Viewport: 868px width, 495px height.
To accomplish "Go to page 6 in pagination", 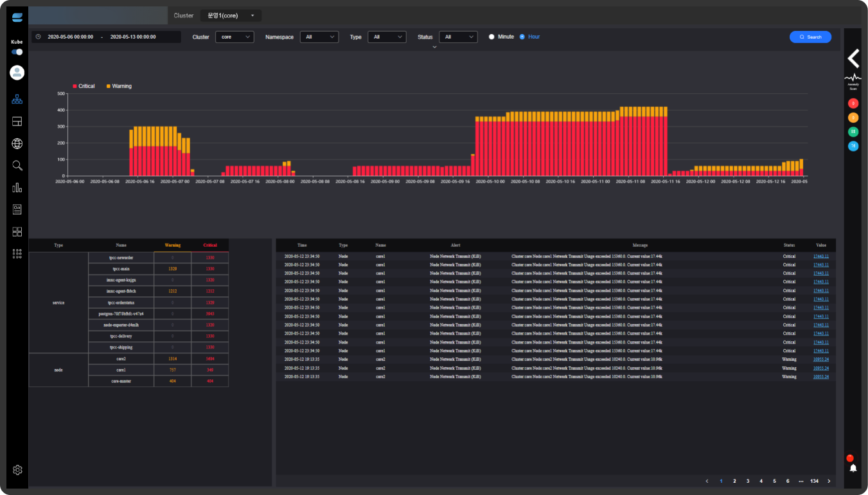I will click(788, 481).
